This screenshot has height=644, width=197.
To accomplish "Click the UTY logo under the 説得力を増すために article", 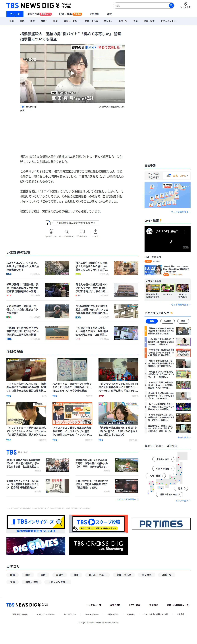I will (78, 339).
